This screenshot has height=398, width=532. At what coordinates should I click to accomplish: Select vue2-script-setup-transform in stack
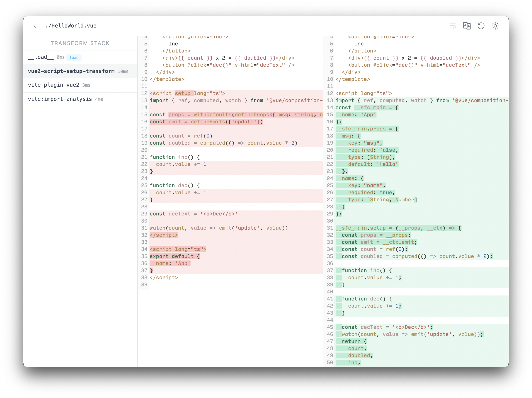pyautogui.click(x=80, y=71)
